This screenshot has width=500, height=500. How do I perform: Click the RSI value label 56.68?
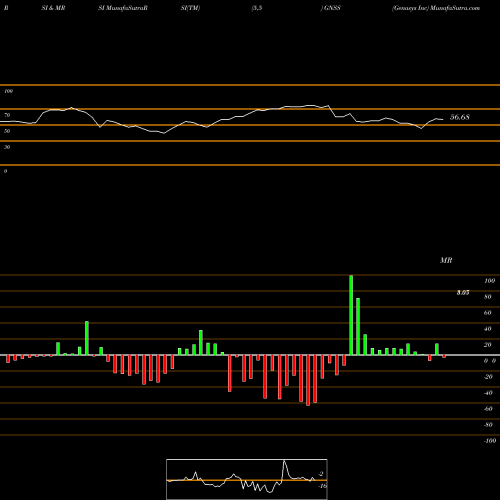[460, 117]
